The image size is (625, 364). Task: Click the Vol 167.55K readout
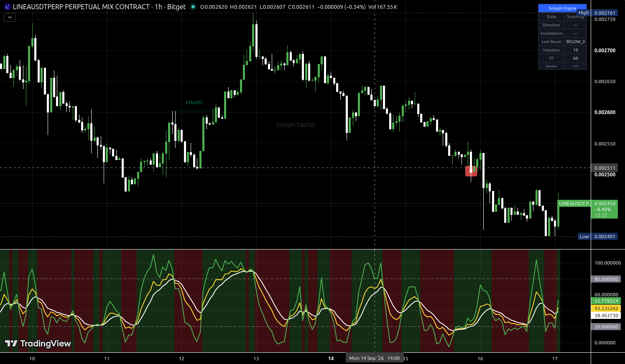point(383,7)
